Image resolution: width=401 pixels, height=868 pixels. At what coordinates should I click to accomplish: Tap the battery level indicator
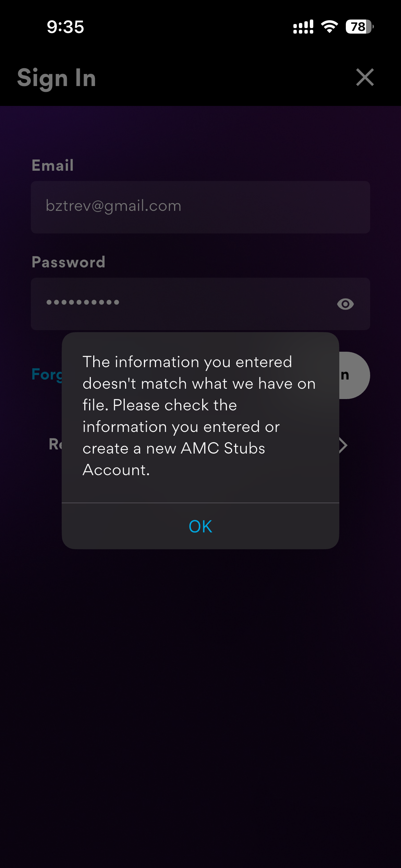coord(360,26)
